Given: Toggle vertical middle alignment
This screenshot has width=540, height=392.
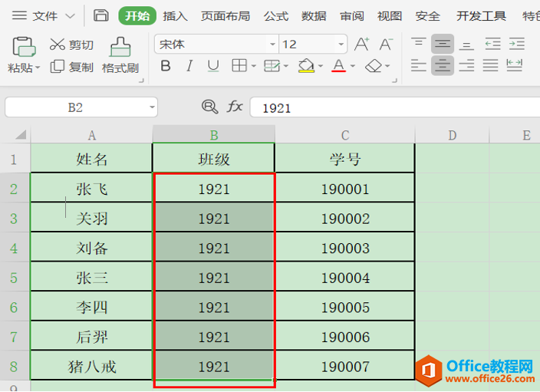Looking at the screenshot, I should tap(443, 44).
